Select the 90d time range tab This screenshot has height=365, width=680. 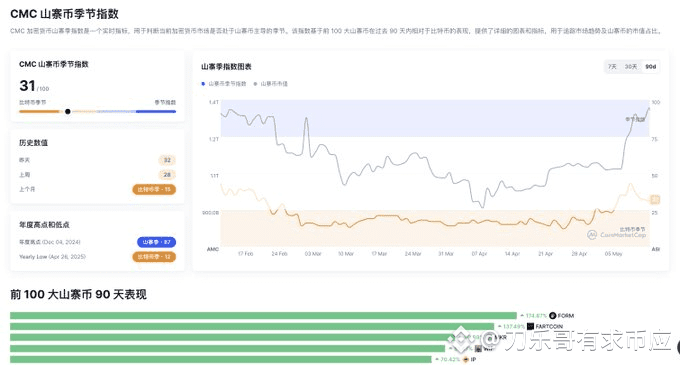coord(651,67)
